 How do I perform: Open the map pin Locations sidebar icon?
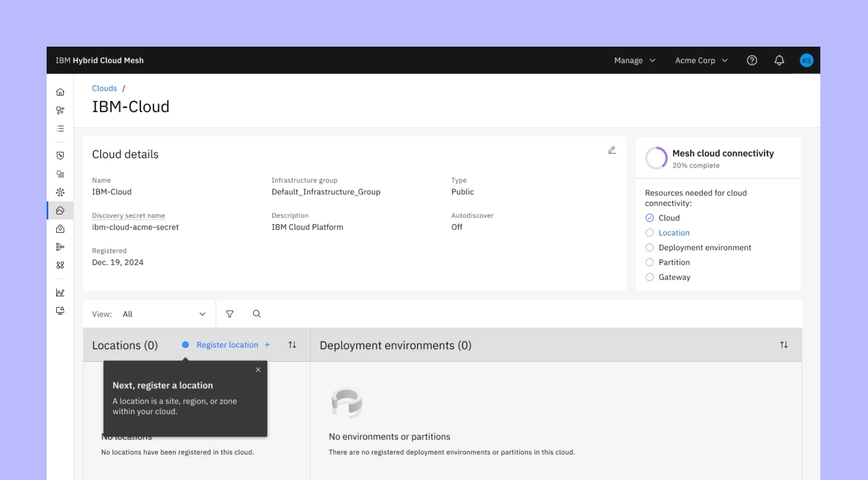(x=60, y=229)
